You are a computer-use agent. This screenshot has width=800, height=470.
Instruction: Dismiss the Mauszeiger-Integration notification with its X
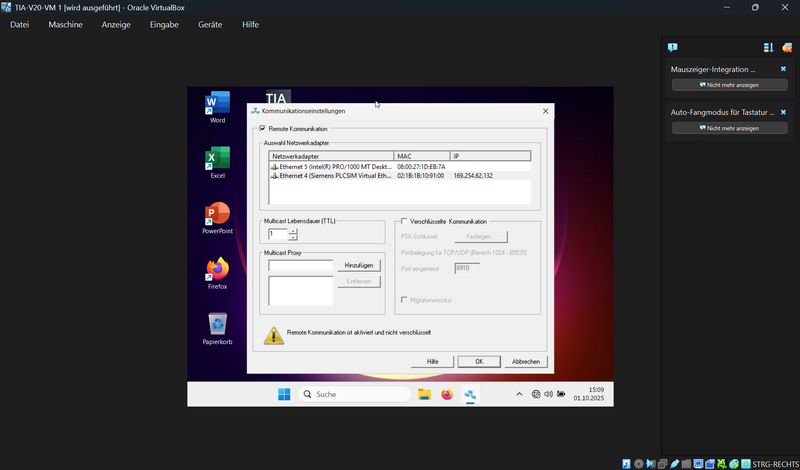[783, 69]
